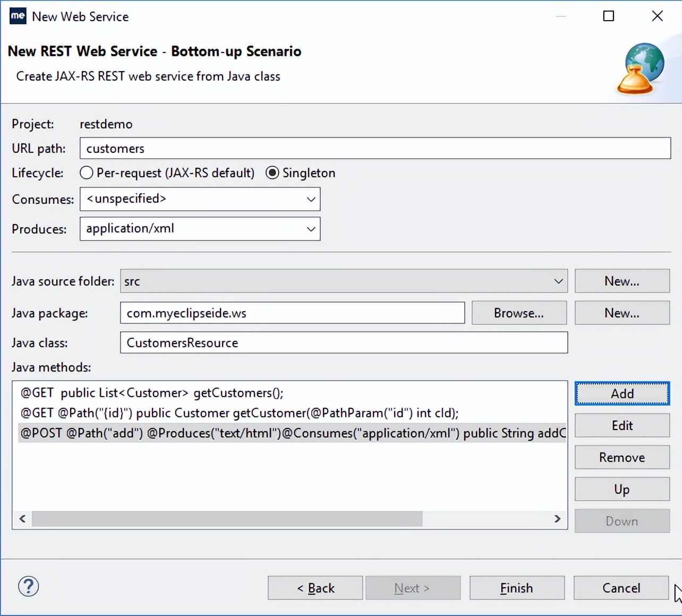Open the Consumes dropdown
Viewport: 682px width, 616px height.
tap(311, 199)
